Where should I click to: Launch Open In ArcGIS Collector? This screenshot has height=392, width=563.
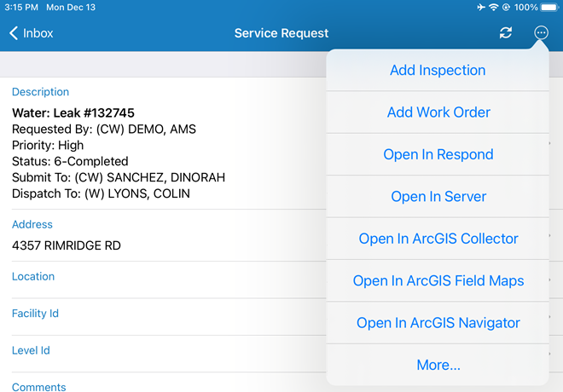438,239
